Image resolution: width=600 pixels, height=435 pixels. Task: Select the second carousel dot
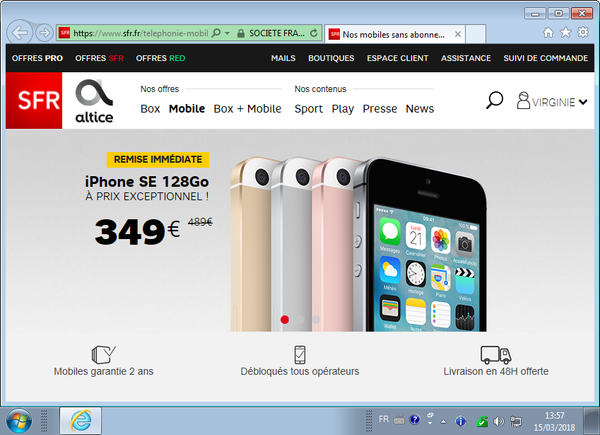(x=300, y=319)
